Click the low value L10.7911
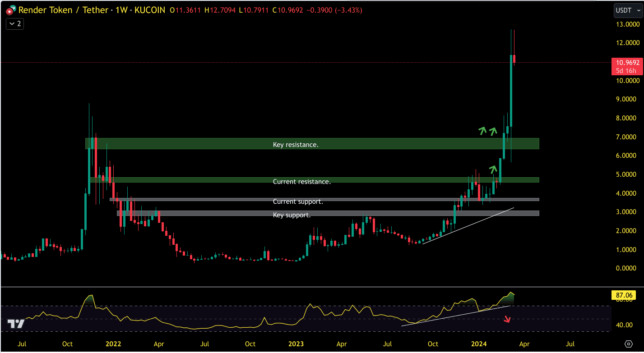This screenshot has height=353, width=644. (x=254, y=9)
